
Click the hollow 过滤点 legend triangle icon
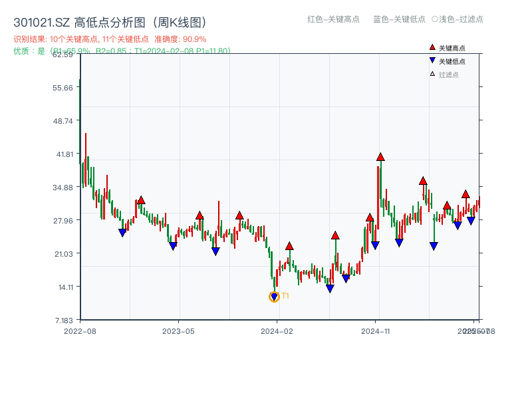point(432,74)
